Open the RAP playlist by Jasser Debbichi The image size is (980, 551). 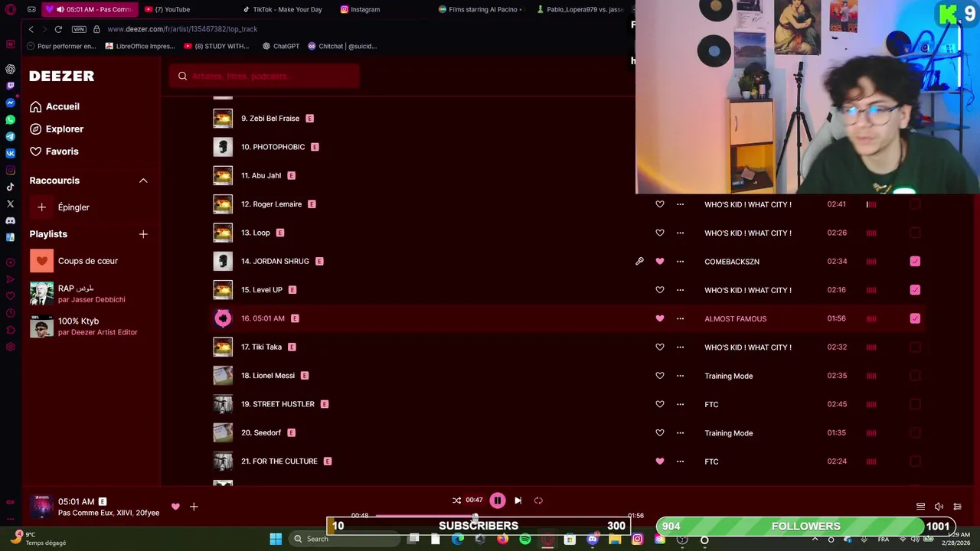pos(78,293)
